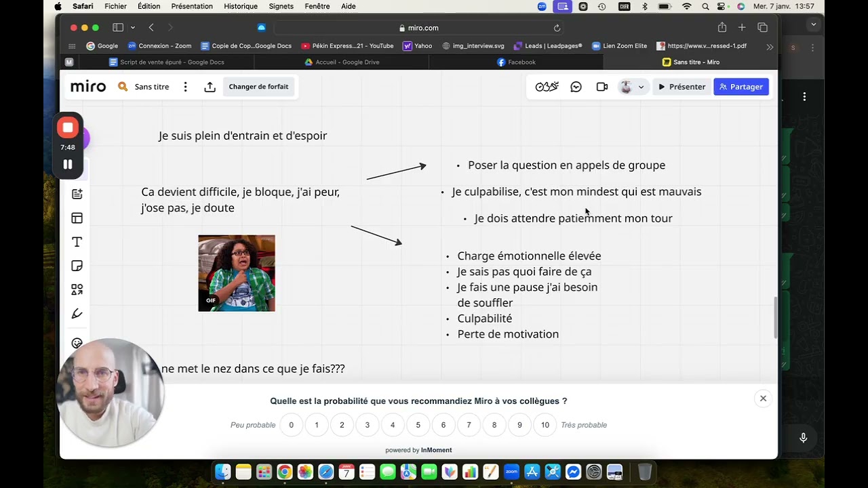Screen dimensions: 868x488
Task: Click the microphone icon bottom right
Action: point(804,438)
